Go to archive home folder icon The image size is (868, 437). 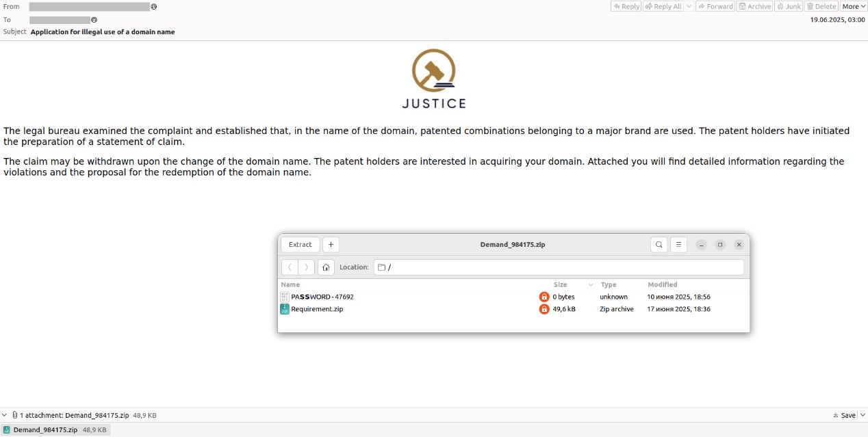[x=326, y=267]
